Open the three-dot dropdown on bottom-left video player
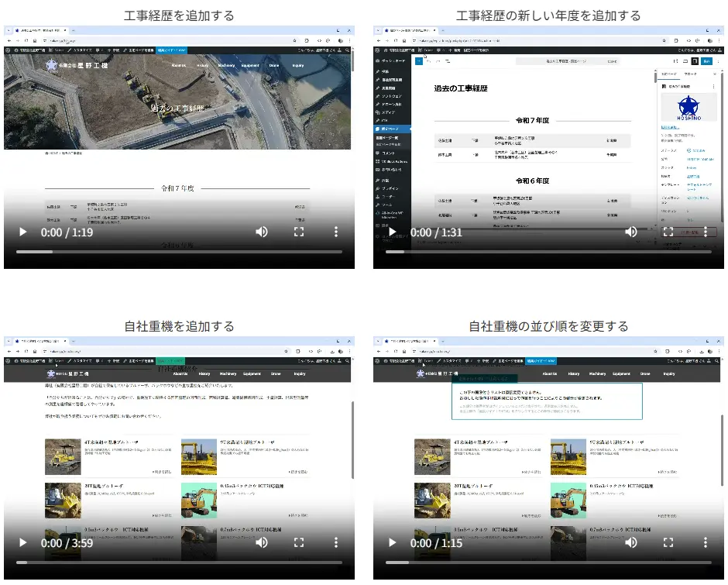Screen dimensions: 728x585 click(x=335, y=542)
